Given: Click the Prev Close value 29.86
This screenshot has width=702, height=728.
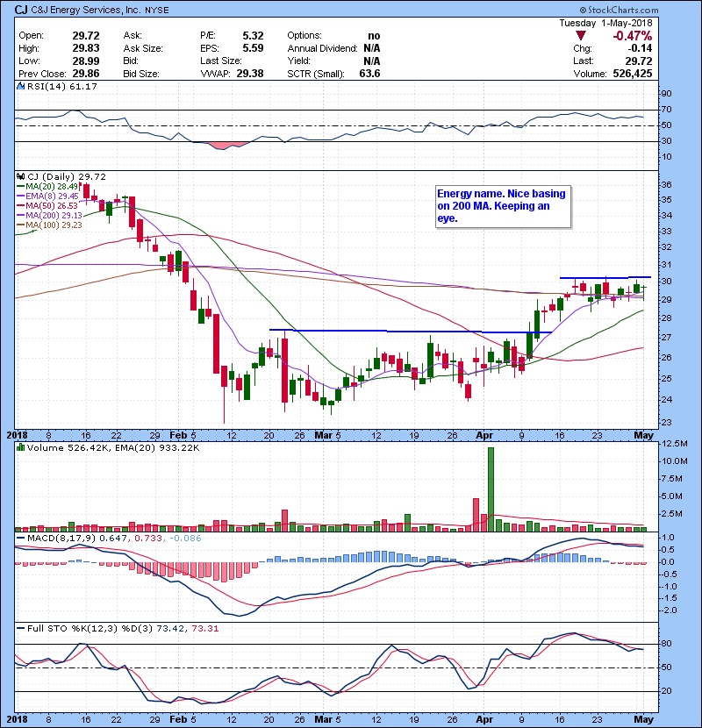Looking at the screenshot, I should click(86, 74).
